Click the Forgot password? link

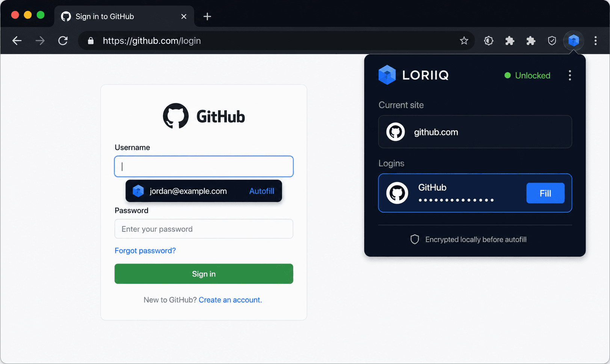coord(145,251)
